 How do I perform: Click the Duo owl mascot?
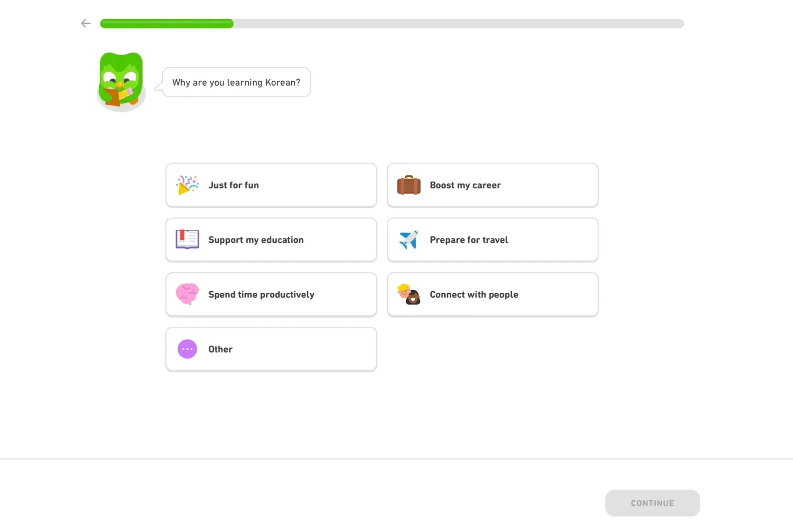[x=121, y=81]
